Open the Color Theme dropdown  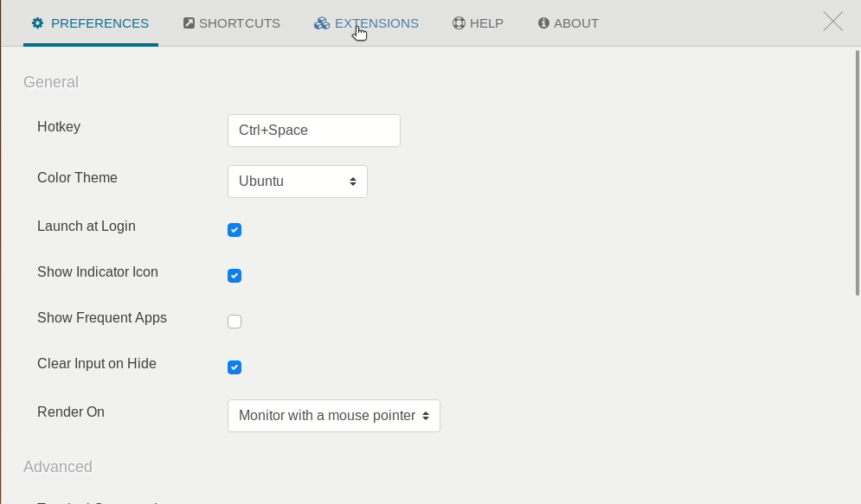[298, 182]
